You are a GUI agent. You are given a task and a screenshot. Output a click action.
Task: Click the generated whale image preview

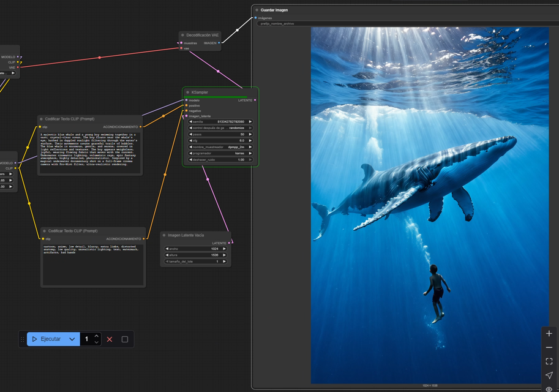click(x=430, y=205)
